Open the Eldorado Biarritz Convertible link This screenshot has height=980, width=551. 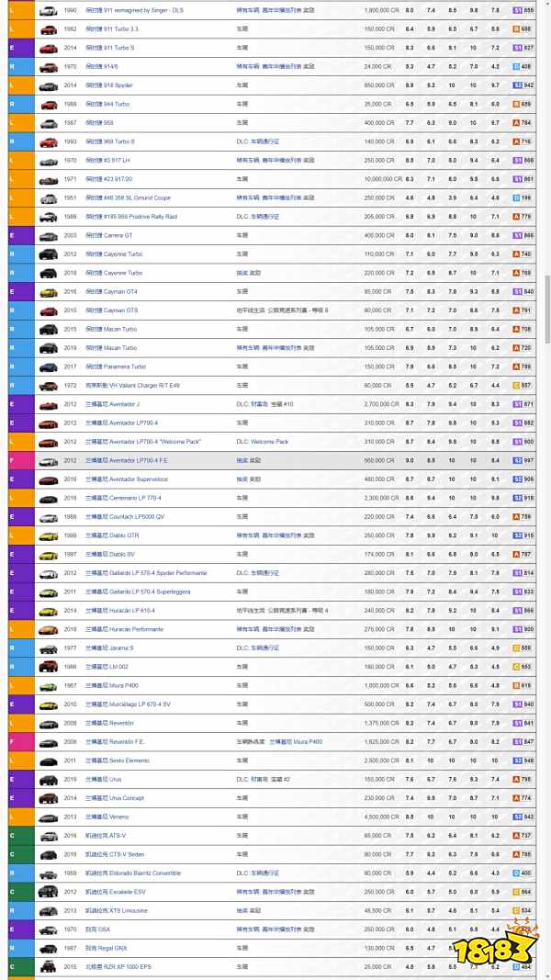point(133,873)
